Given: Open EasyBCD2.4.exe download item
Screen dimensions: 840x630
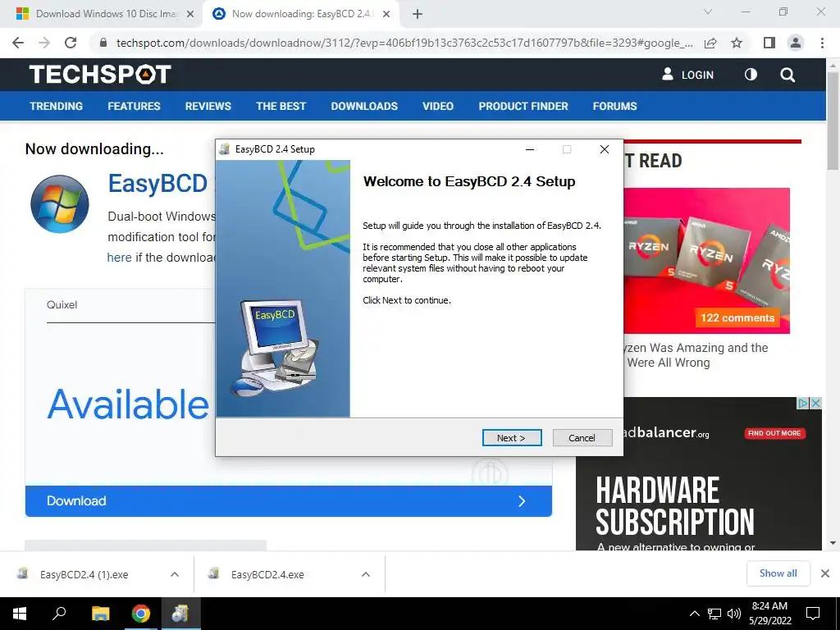Looking at the screenshot, I should 268,574.
